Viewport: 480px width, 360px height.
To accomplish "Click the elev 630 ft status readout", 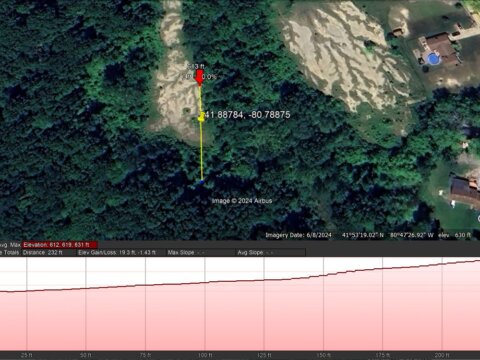I will [x=454, y=235].
